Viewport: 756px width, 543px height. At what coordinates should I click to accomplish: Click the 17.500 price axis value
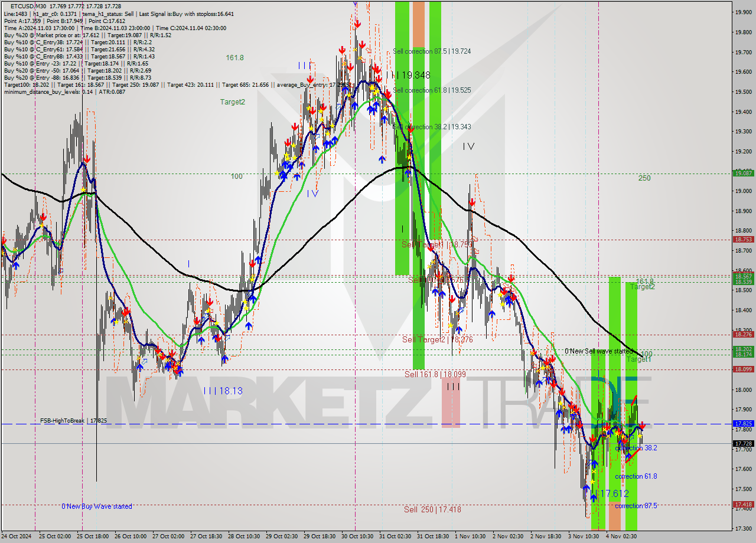742,489
